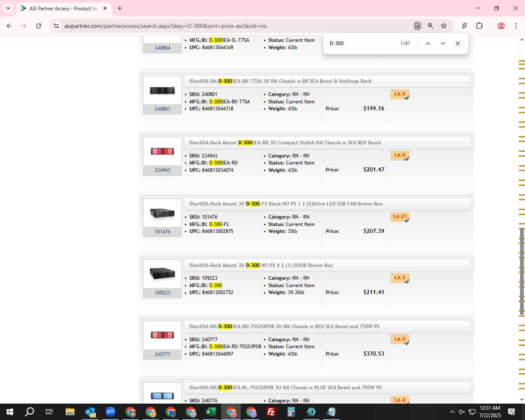Reload the ASI Partner page
Screen dimensions: 525x420
[x=39, y=26]
